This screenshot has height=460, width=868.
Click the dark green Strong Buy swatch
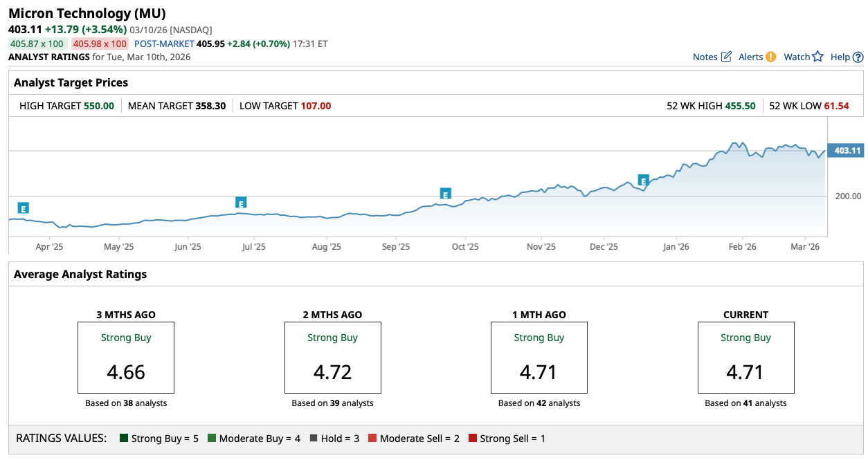point(124,439)
